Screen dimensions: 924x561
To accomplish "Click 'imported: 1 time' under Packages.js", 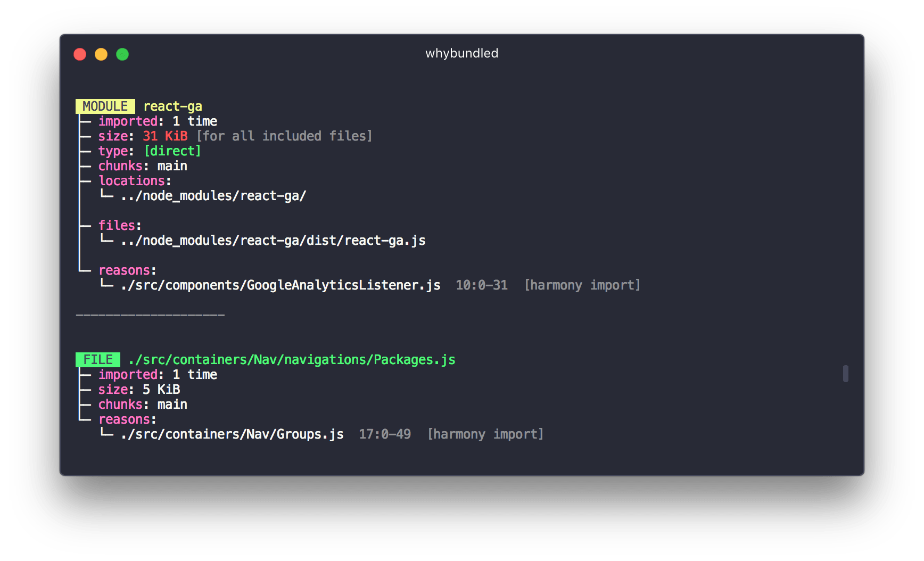I will pyautogui.click(x=158, y=375).
